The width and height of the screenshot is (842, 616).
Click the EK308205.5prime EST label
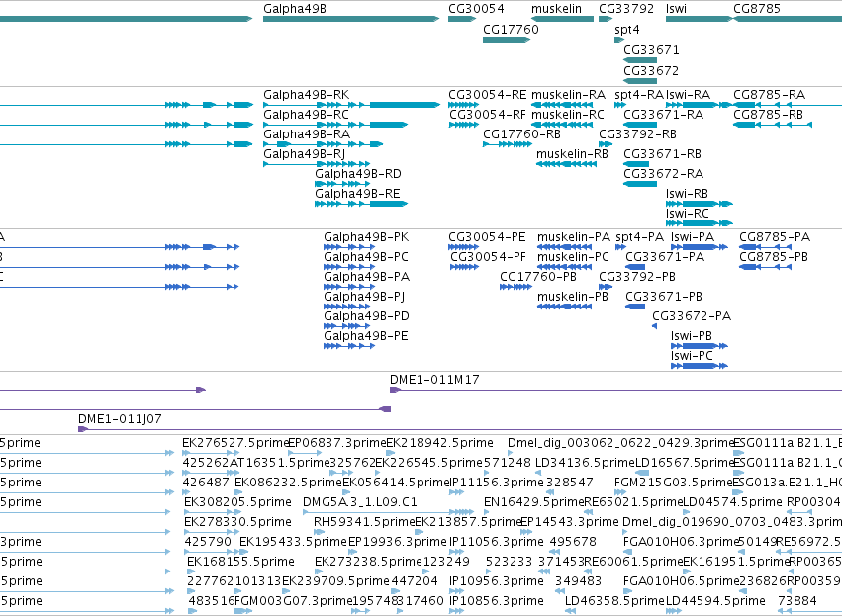(x=237, y=502)
